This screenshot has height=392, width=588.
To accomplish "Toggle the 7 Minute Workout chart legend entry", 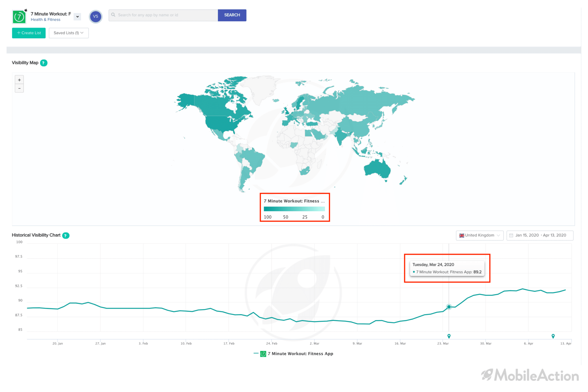I will [x=293, y=354].
